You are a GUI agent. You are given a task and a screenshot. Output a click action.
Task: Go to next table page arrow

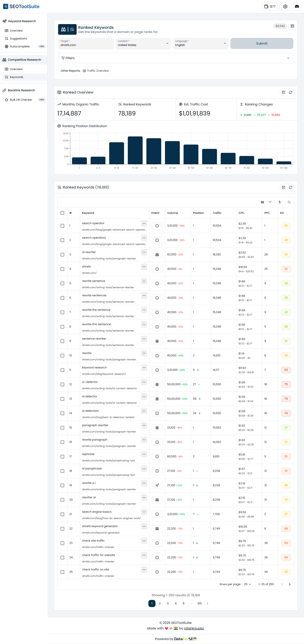point(290,584)
